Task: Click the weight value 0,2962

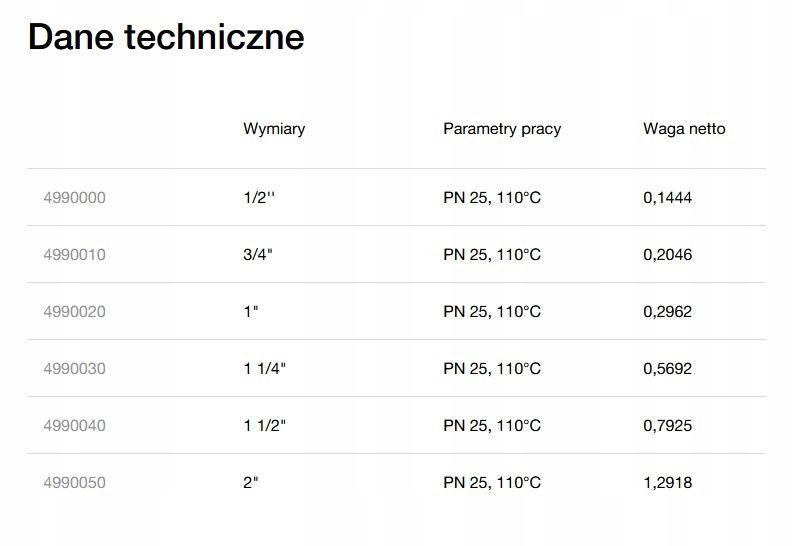Action: (x=667, y=312)
